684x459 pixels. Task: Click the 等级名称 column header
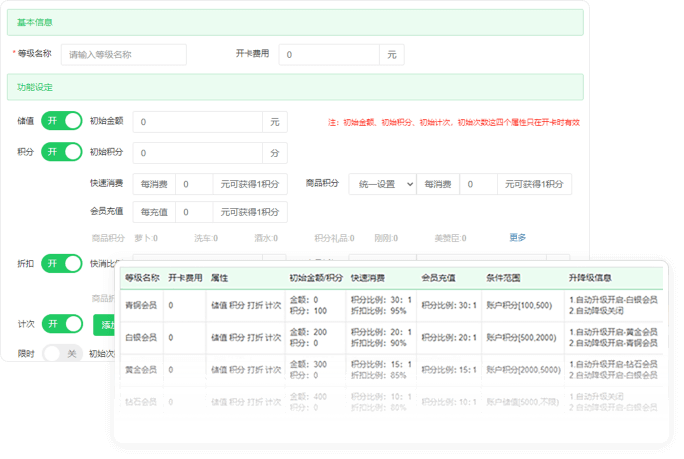(142, 278)
